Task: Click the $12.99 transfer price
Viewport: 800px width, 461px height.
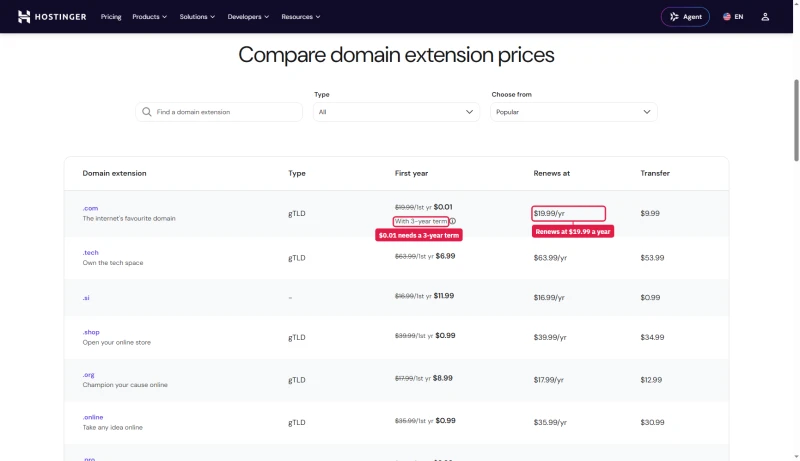Action: (x=651, y=380)
